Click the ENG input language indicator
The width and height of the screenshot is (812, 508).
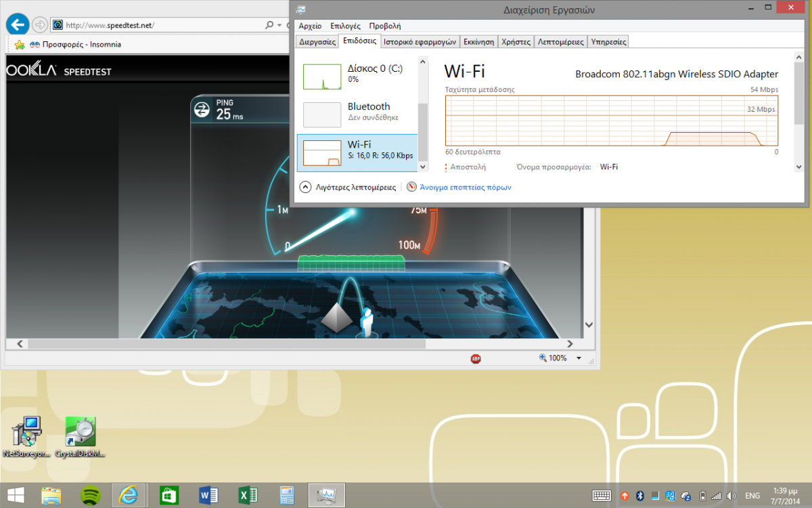click(x=753, y=496)
